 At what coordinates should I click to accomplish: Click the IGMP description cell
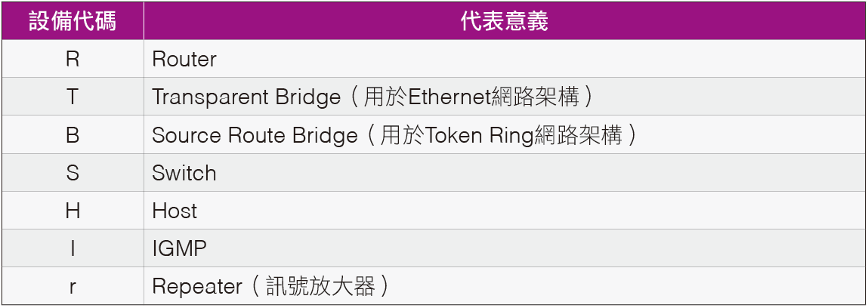coord(505,248)
